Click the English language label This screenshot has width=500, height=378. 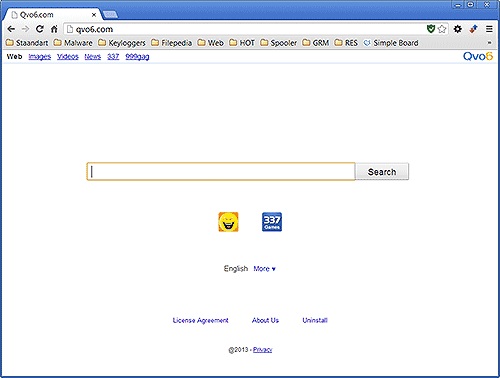[x=236, y=269]
